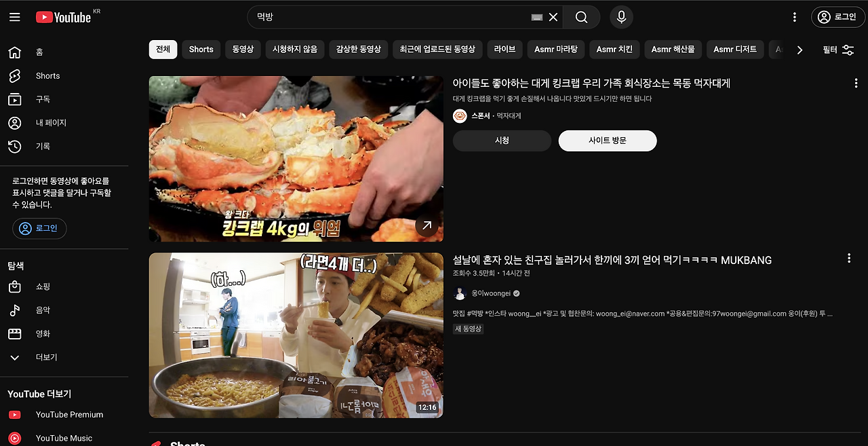Expand 더보기 in the left sidebar
The image size is (868, 446).
[41, 357]
